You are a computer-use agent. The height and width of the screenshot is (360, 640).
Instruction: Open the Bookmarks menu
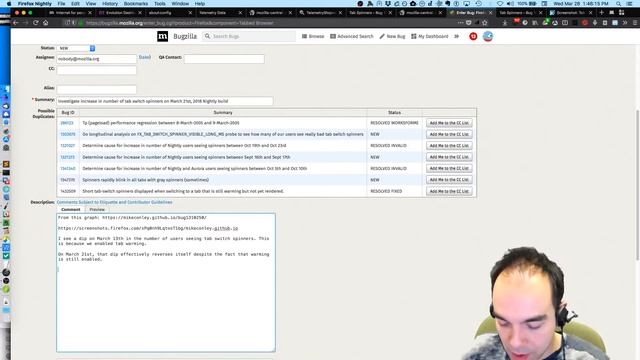pyautogui.click(x=136, y=3)
